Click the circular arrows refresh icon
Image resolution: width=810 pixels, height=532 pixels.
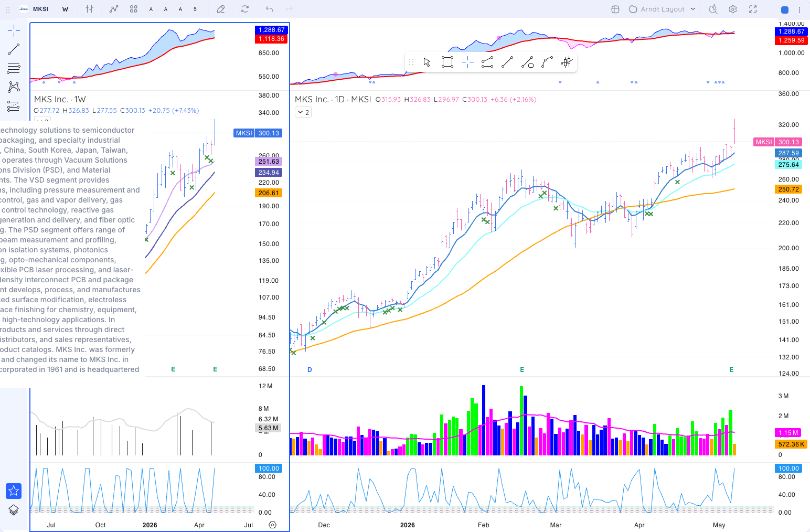245,9
